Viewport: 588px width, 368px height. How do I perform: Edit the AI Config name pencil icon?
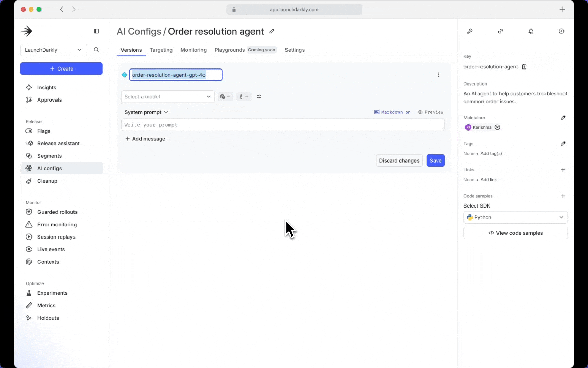(272, 31)
